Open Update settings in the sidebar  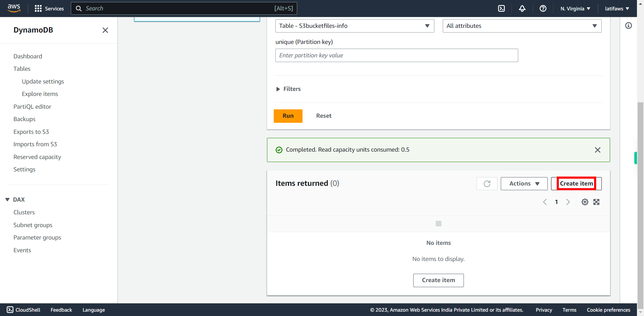(x=43, y=82)
